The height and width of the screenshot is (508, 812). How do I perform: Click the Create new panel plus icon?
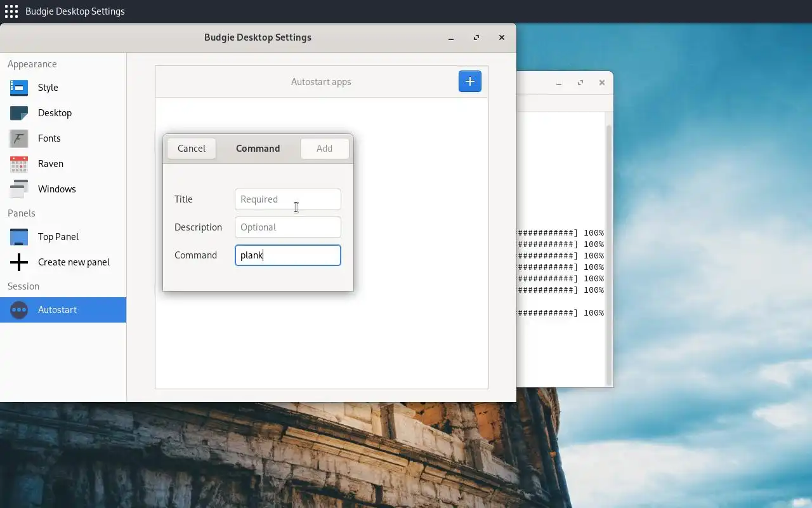point(19,262)
